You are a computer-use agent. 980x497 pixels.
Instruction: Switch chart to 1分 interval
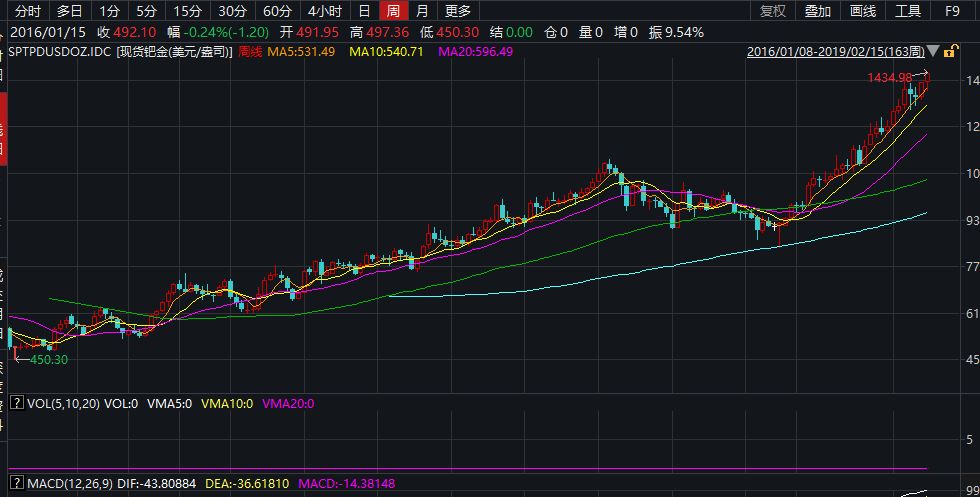tap(110, 11)
